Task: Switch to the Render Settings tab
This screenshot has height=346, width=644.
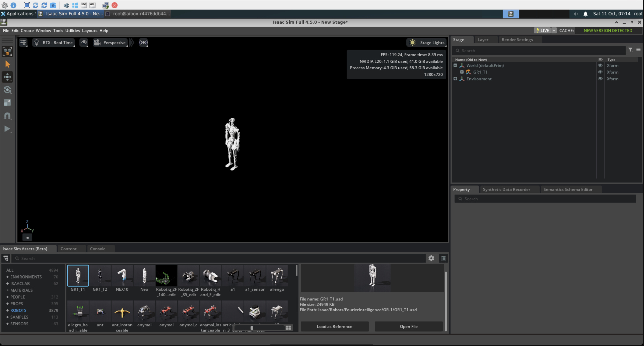Action: coord(517,40)
